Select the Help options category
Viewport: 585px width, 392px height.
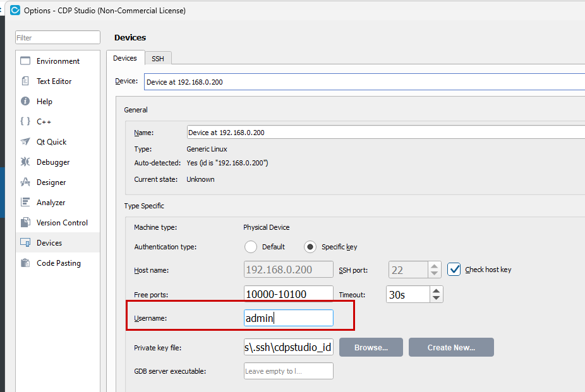tap(58, 101)
